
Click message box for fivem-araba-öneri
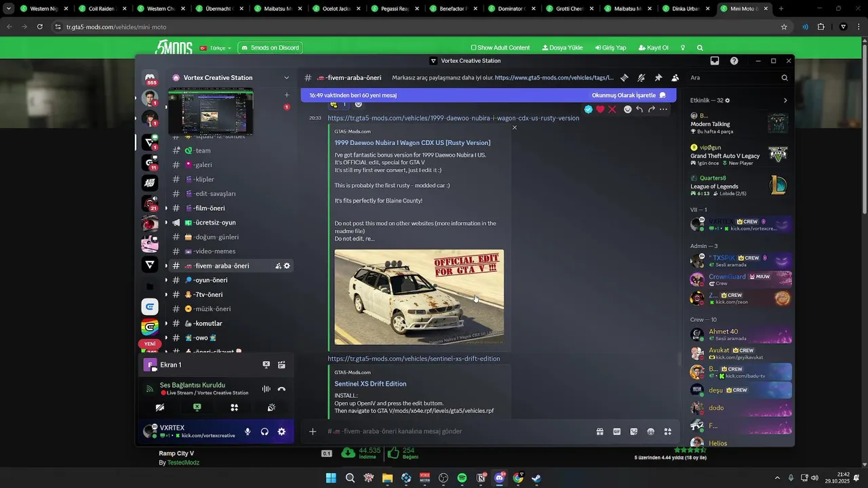tap(454, 431)
